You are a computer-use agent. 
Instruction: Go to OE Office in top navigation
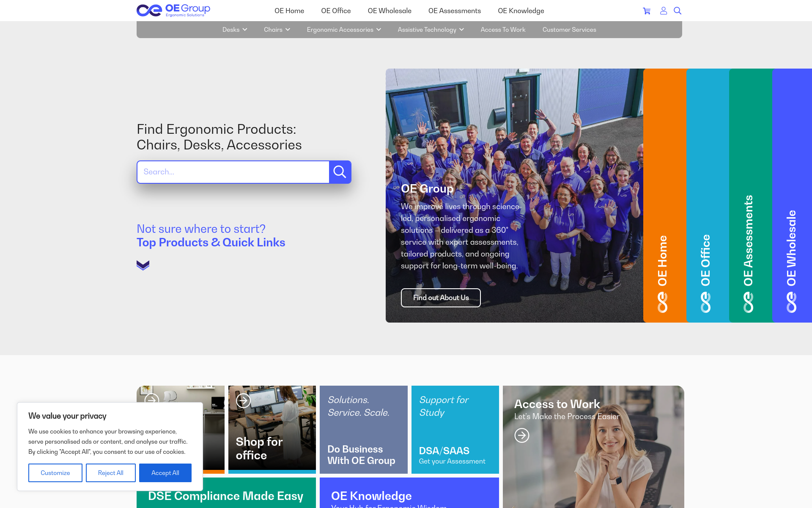[x=336, y=11]
